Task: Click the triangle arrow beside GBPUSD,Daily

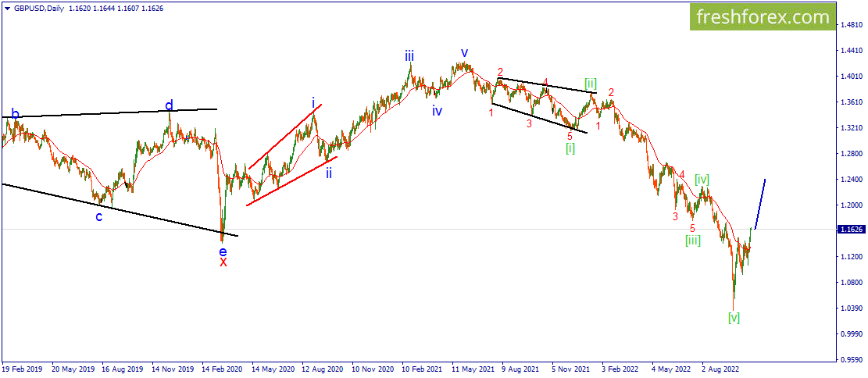Action: tap(6, 9)
